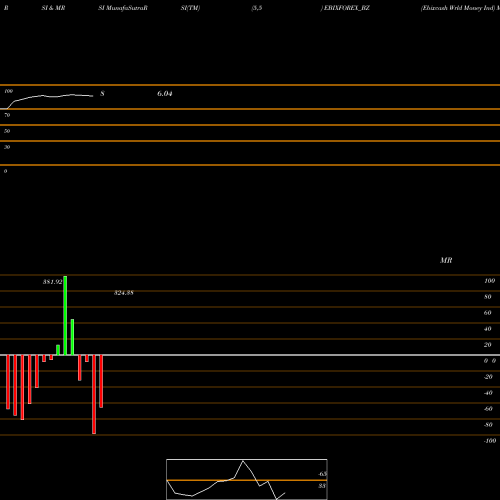Click the '324.88' value label
The width and height of the screenshot is (500, 500).
click(124, 293)
